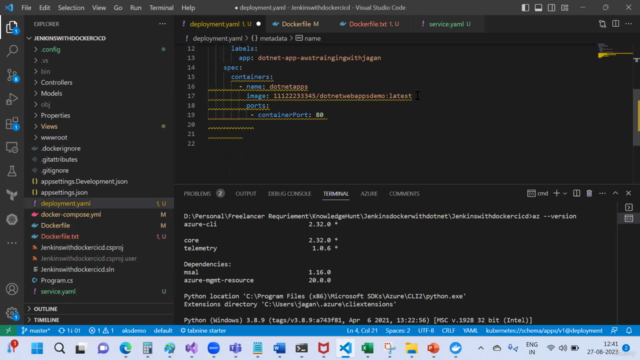Open launch profile dropdown next to new terminal
The height and width of the screenshot is (360, 640).
click(x=565, y=193)
